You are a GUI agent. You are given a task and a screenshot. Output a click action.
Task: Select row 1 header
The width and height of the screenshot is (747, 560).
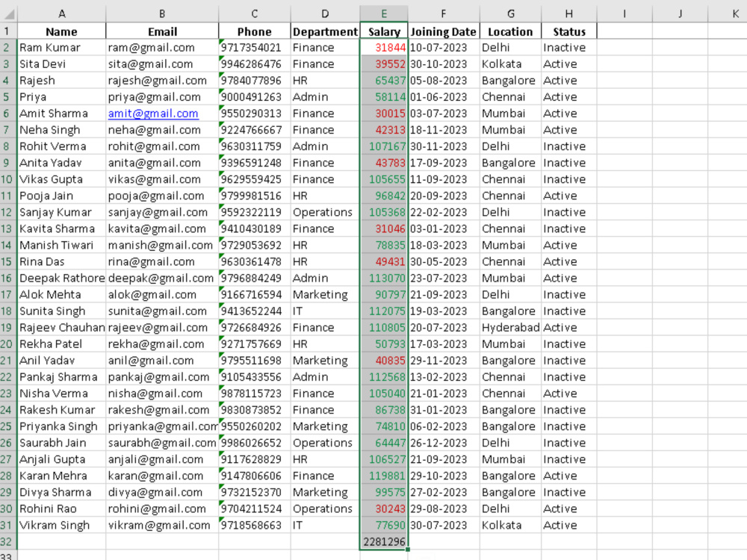coord(8,31)
